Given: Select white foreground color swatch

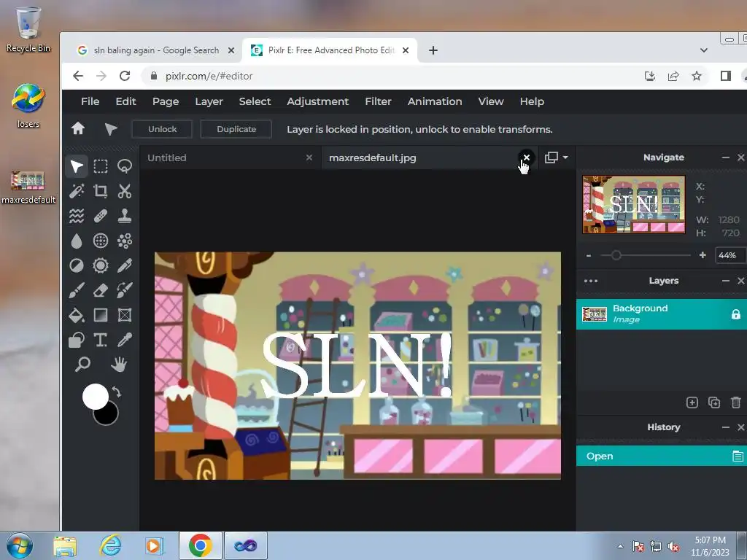Looking at the screenshot, I should point(94,395).
